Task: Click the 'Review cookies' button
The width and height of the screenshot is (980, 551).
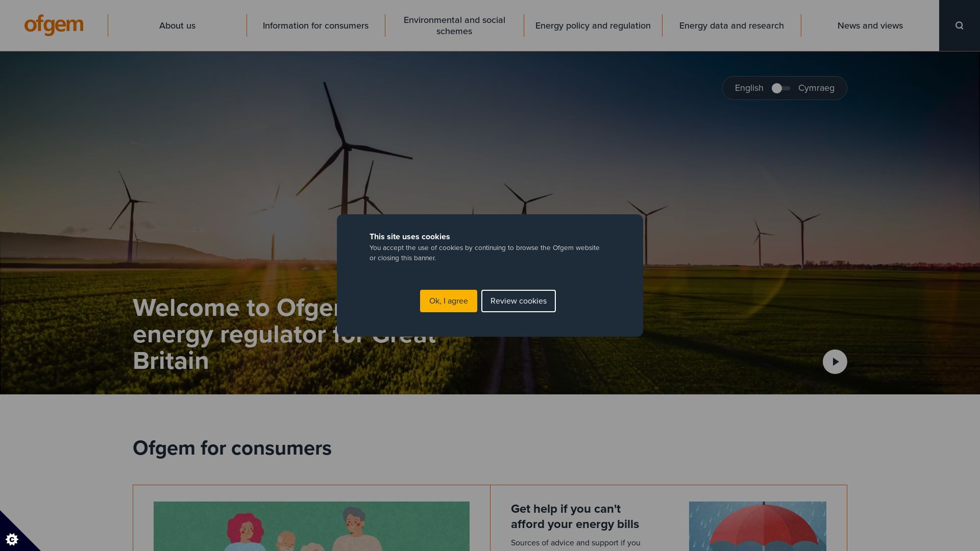Action: (518, 300)
